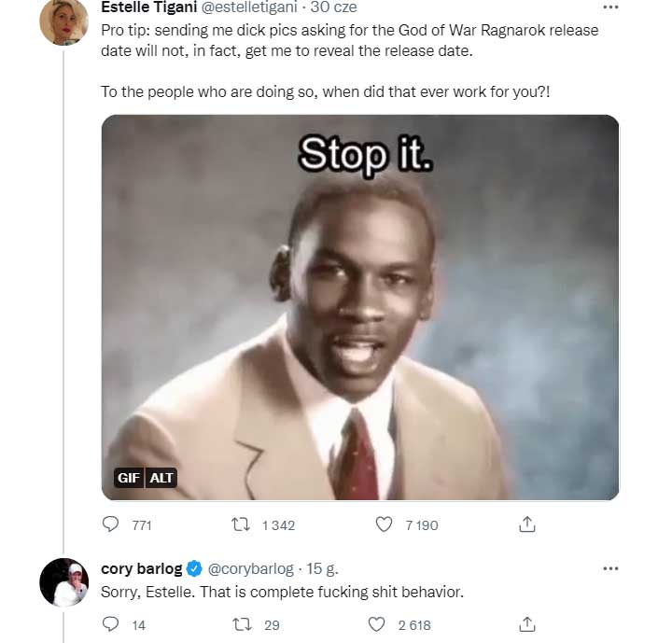Click the GIF badge on the image

coord(128,478)
